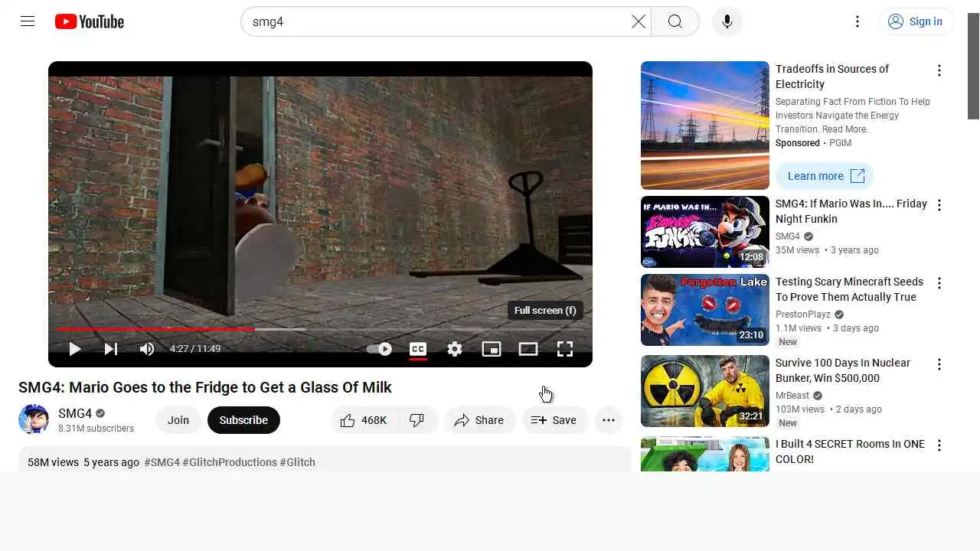This screenshot has height=551, width=980.
Task: Clear the search box text
Action: [639, 21]
